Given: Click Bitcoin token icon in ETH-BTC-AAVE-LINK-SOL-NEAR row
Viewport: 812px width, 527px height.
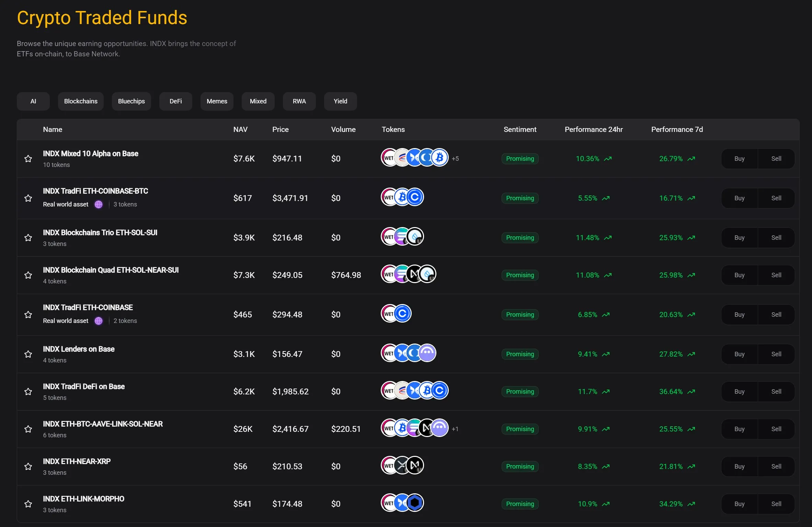Looking at the screenshot, I should point(402,428).
